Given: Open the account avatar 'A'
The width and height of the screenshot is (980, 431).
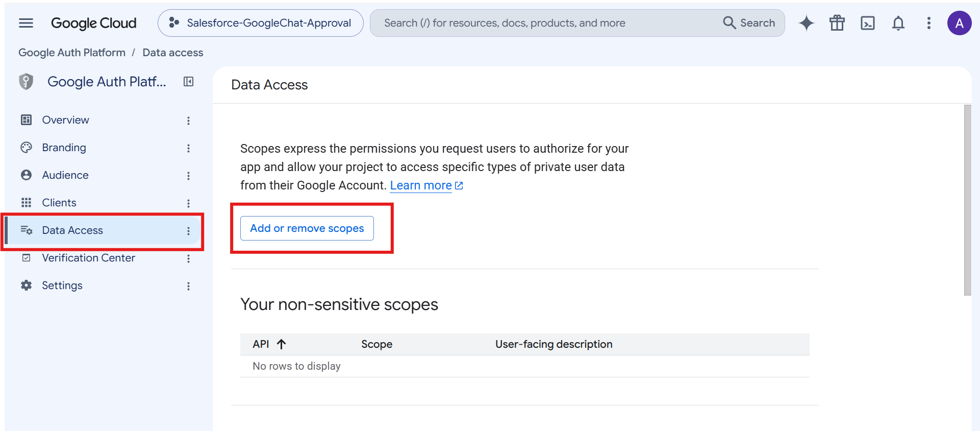Looking at the screenshot, I should click(960, 23).
